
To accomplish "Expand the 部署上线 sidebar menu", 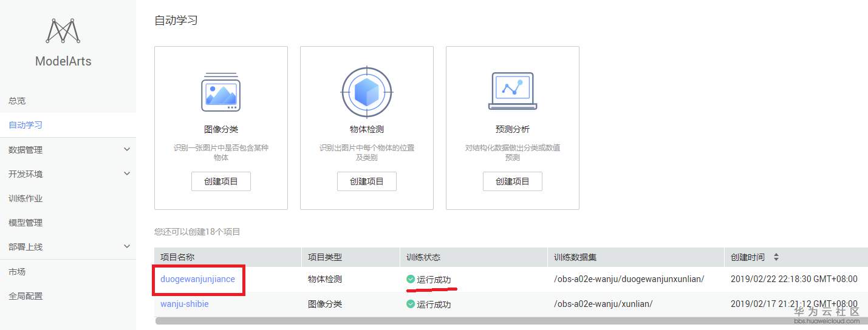I will 127,246.
